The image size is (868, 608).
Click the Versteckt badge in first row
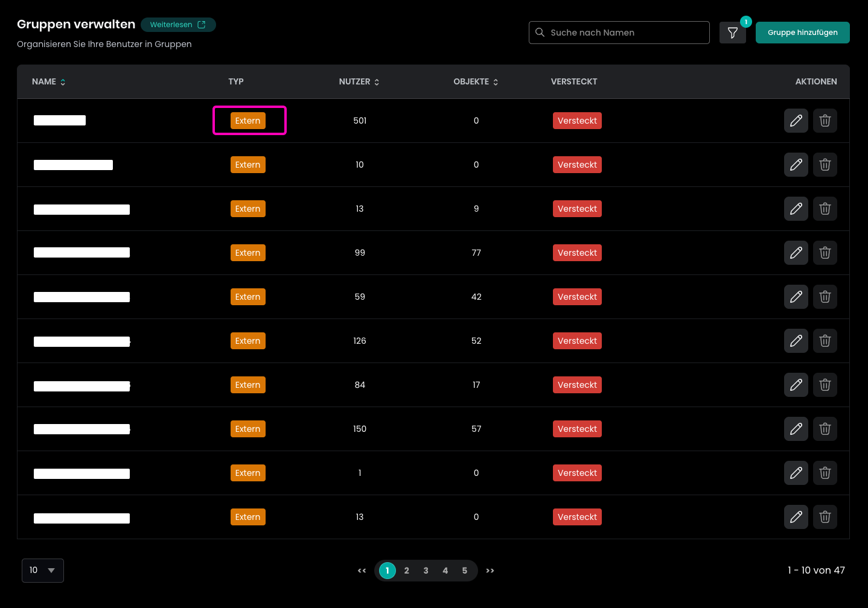577,121
